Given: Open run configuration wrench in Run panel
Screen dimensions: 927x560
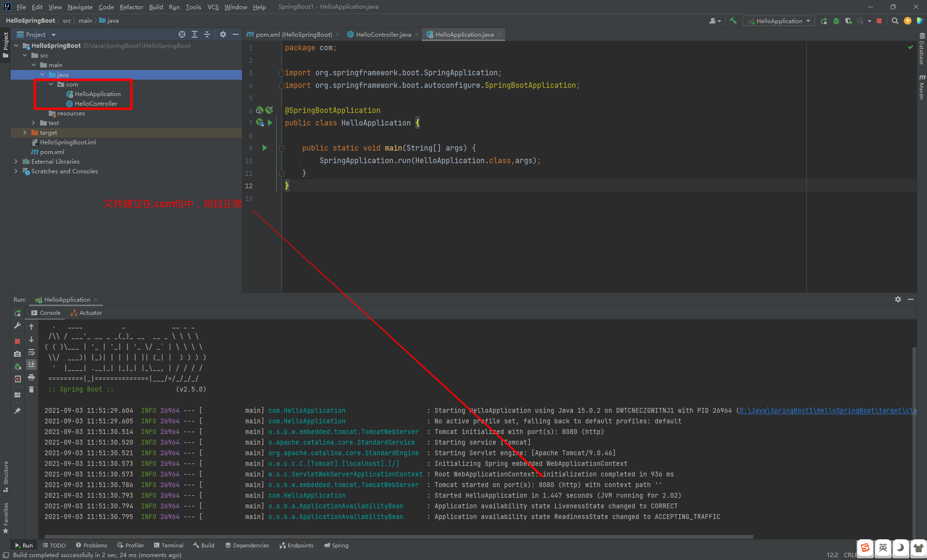Looking at the screenshot, I should pos(17,326).
